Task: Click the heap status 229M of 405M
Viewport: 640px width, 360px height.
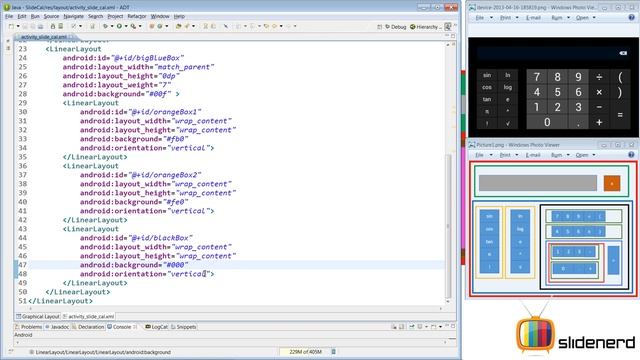Action: click(305, 352)
